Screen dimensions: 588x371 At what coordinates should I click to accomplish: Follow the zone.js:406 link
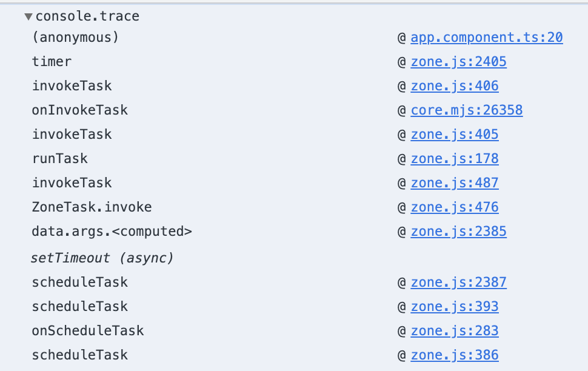click(x=455, y=86)
